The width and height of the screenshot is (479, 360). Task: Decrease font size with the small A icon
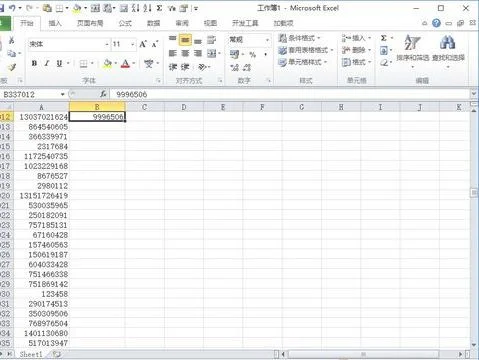(x=155, y=44)
